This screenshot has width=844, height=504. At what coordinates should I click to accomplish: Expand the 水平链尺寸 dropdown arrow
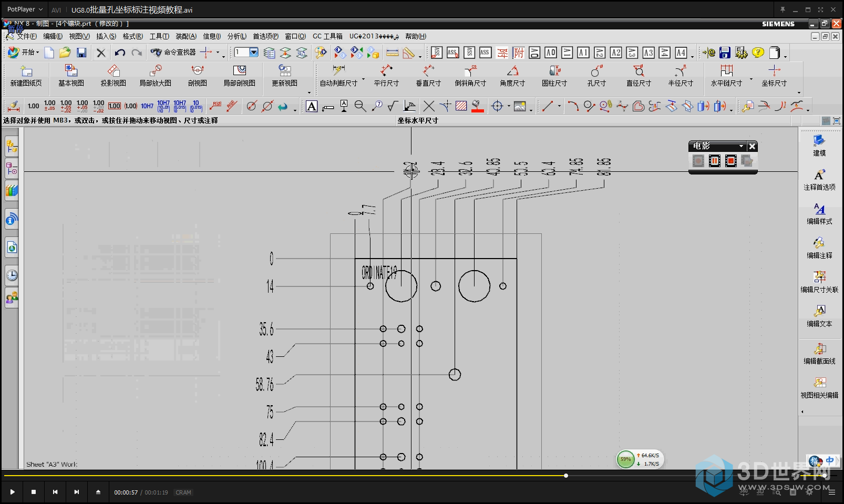tap(751, 79)
